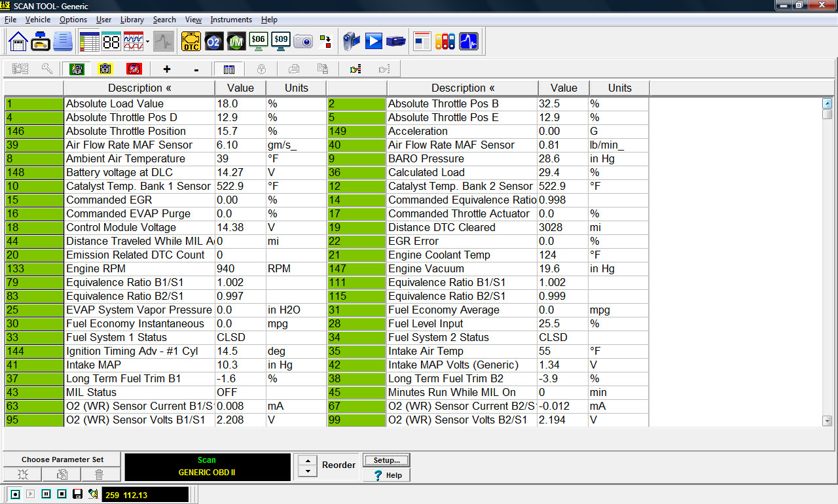Open the Instruments menu
838x504 pixels.
(x=231, y=20)
